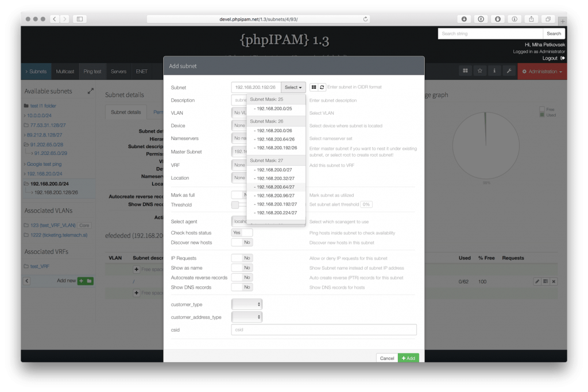Click the star favorites icon in top toolbar

pos(480,71)
